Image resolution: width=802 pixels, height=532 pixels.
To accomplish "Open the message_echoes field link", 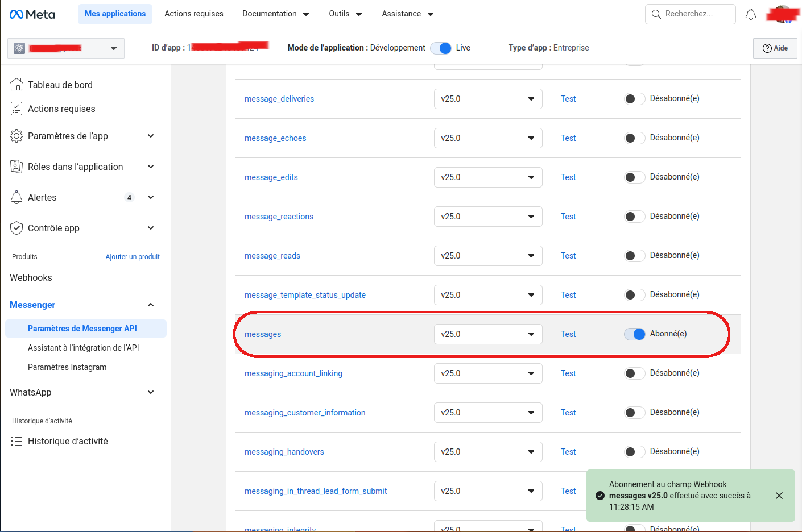I will [x=275, y=138].
